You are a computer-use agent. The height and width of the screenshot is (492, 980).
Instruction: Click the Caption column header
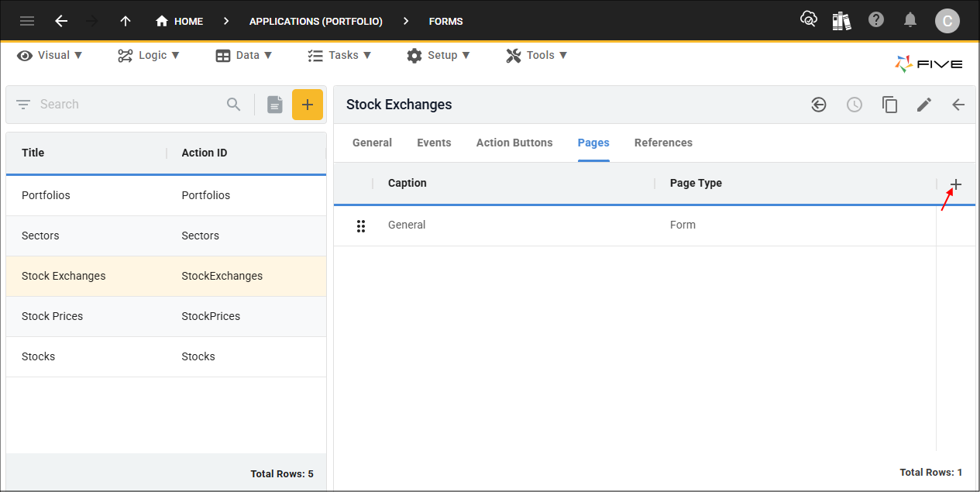[407, 183]
